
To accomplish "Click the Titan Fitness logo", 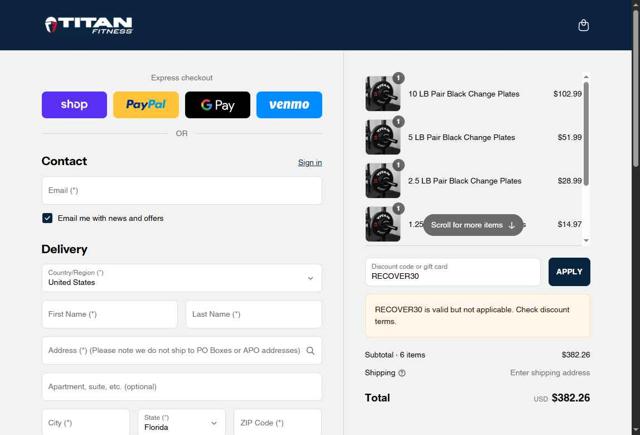I will click(x=89, y=25).
